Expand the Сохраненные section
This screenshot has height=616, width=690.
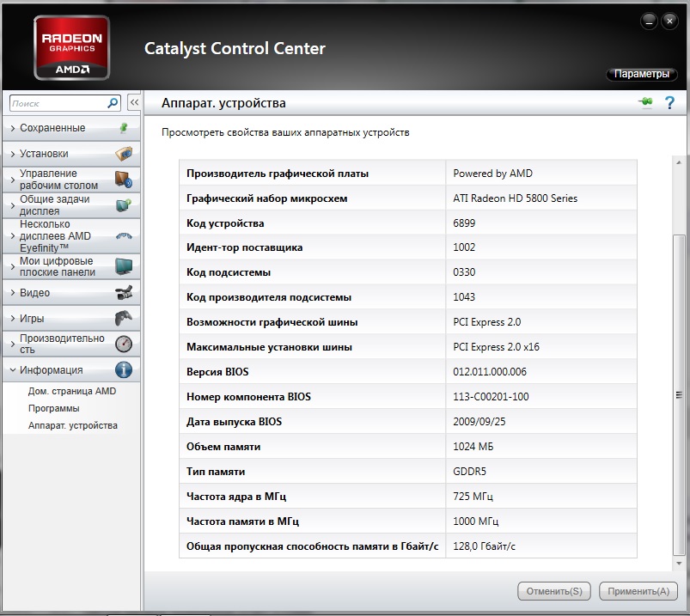(x=52, y=128)
